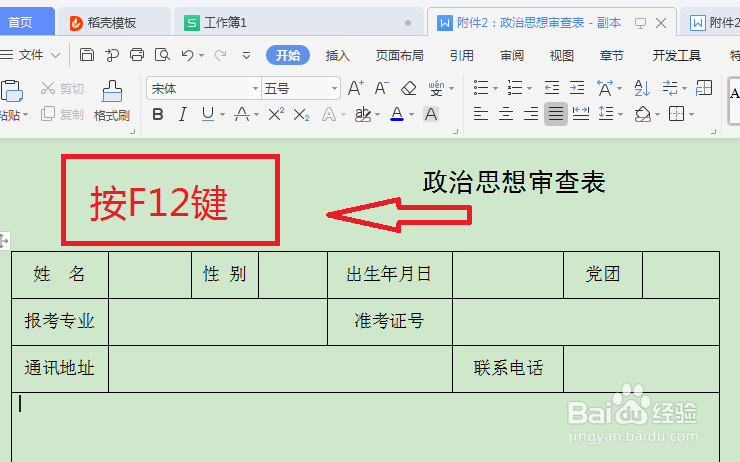Open line spacing dropdown
The image size is (740, 462).
(620, 114)
